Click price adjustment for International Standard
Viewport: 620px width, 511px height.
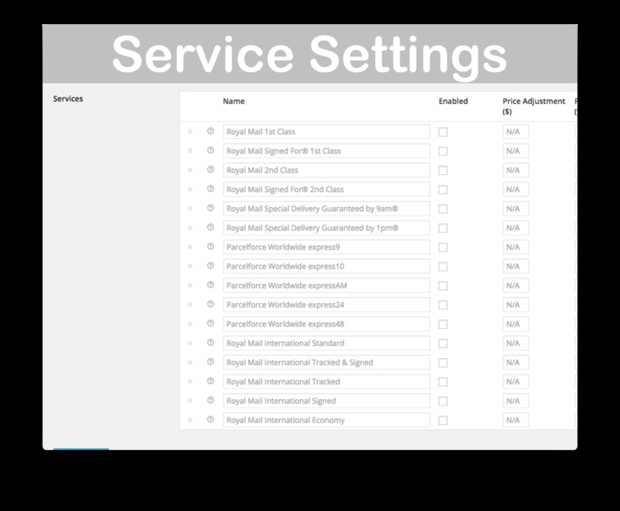[516, 343]
